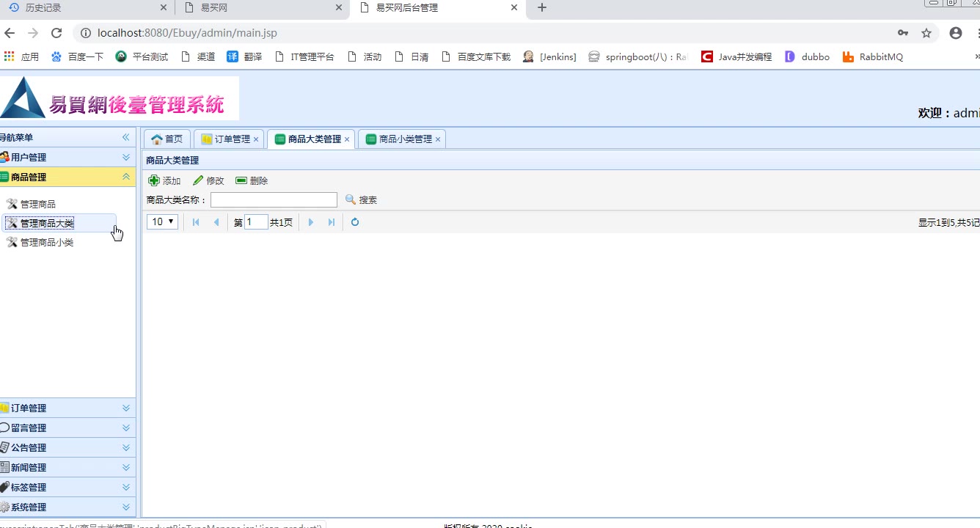Screen dimensions: 980x528
Task: Open the dubbo bookmark
Action: click(807, 56)
